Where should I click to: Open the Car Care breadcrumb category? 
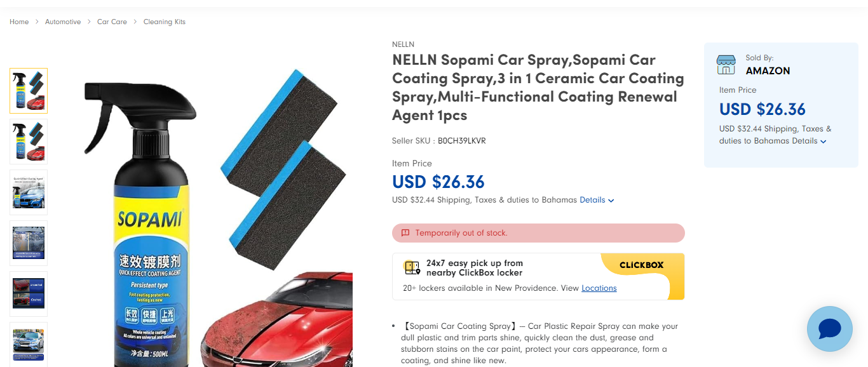click(x=112, y=22)
